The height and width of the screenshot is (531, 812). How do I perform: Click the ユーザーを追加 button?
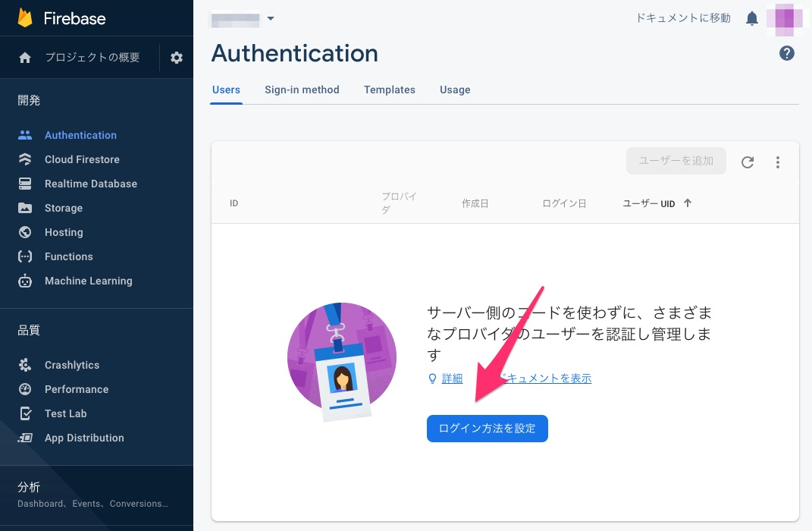(676, 161)
